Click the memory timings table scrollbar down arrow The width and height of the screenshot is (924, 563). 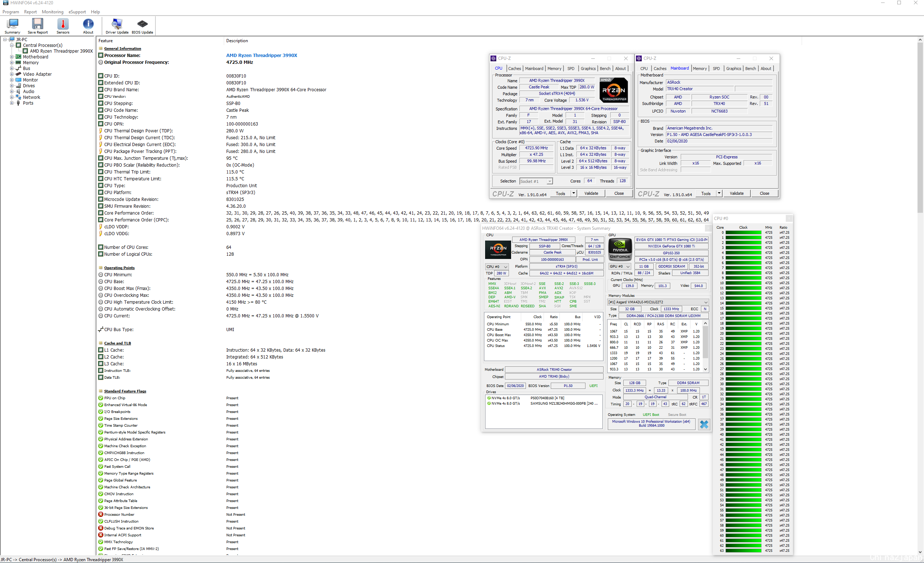(705, 369)
